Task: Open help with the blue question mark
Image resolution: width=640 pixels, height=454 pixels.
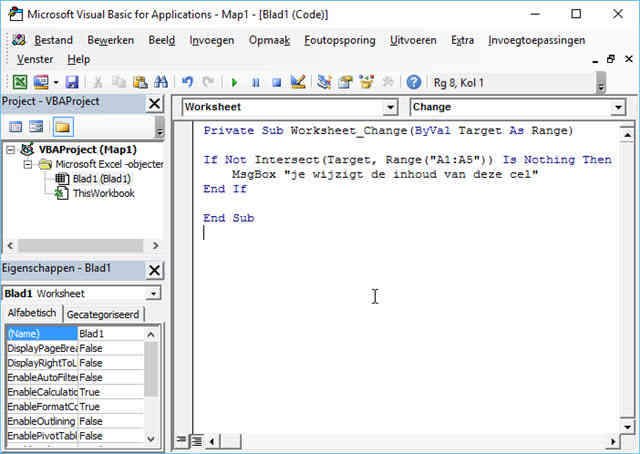Action: [413, 82]
